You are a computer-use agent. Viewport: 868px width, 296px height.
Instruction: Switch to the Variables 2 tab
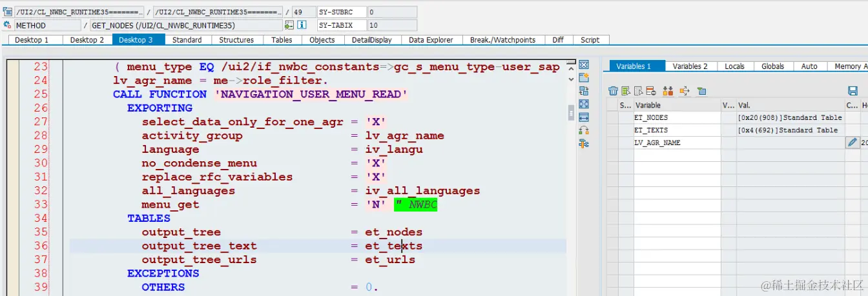tap(690, 66)
